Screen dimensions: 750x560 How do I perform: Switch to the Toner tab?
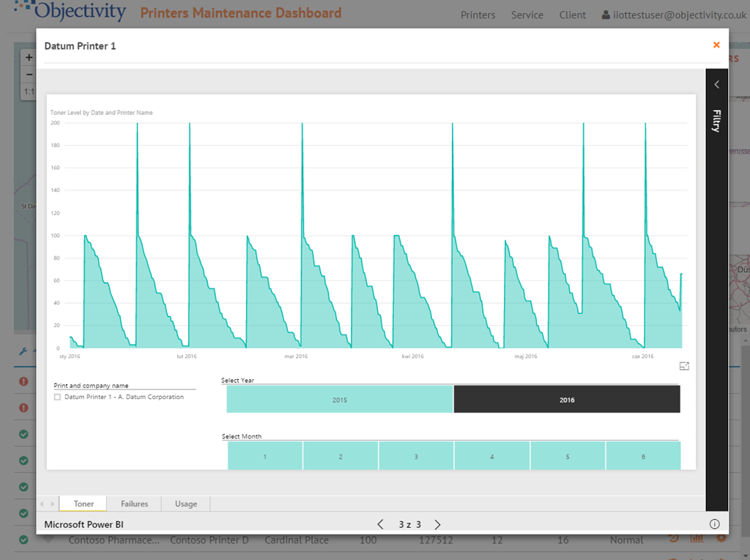83,504
